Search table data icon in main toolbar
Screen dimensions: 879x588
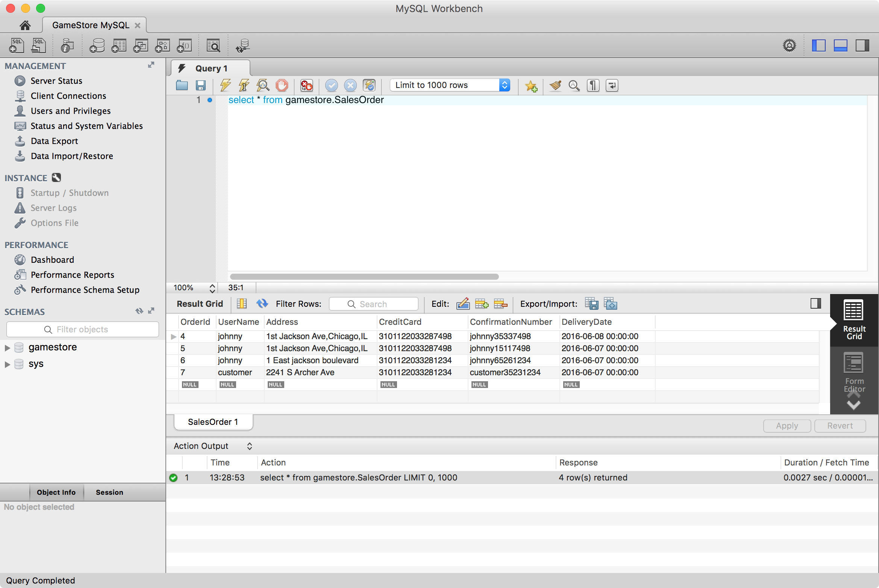(x=214, y=45)
